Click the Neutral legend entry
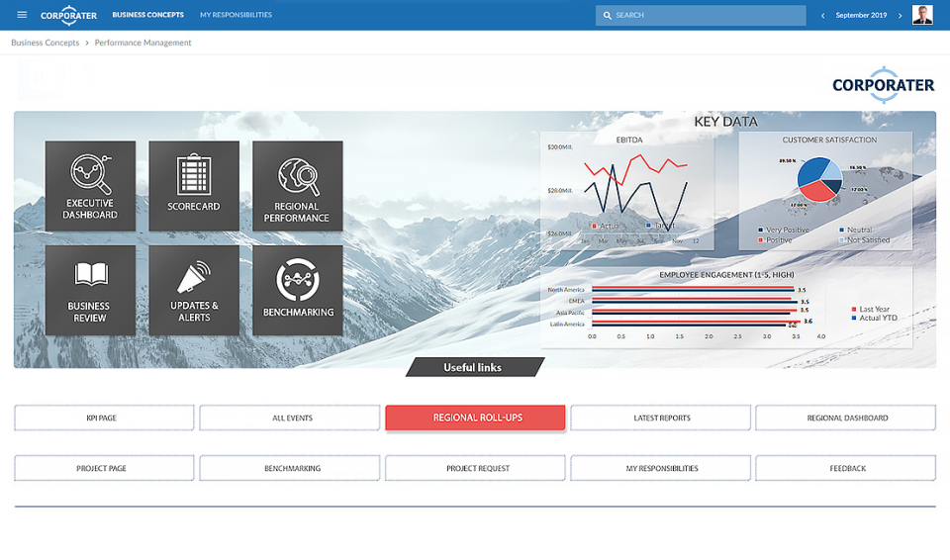The image size is (950, 560). (855, 230)
